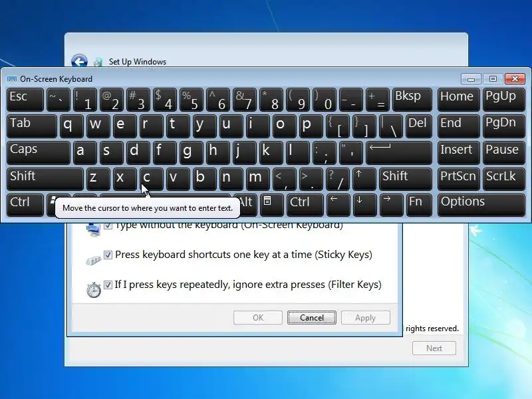This screenshot has height=399, width=532.
Task: Click the comma less-than key
Action: click(285, 179)
